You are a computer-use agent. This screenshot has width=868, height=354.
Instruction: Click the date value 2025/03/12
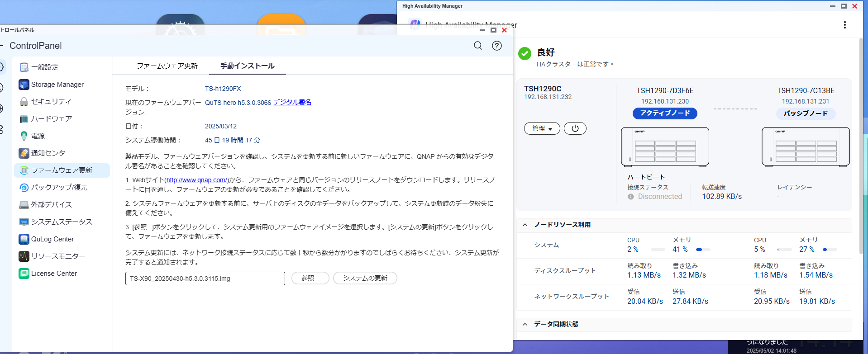(221, 126)
